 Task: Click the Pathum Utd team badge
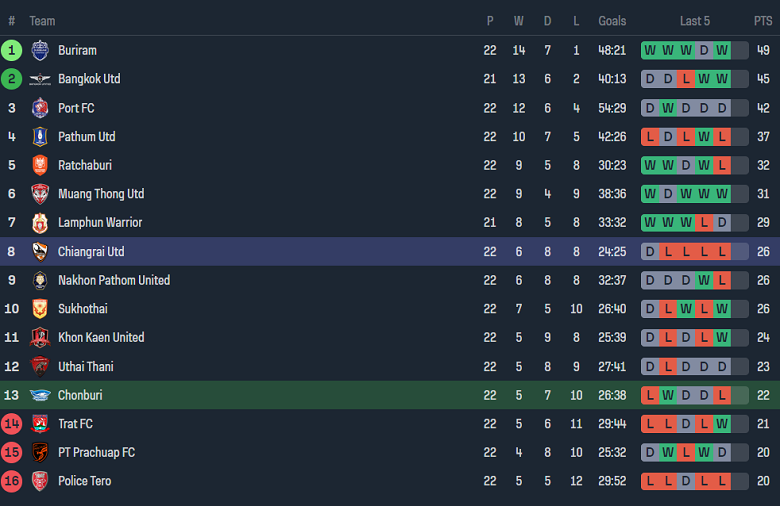(40, 137)
